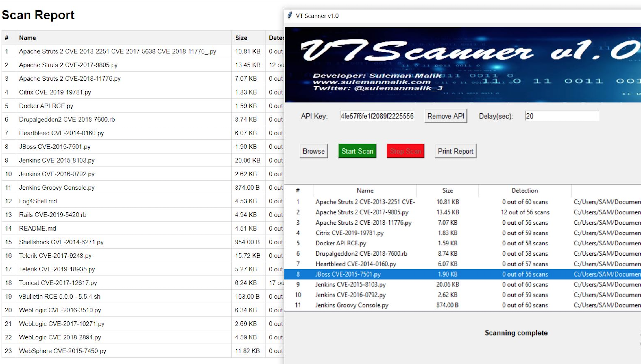Click into the Delay(sec) input field

coord(562,116)
